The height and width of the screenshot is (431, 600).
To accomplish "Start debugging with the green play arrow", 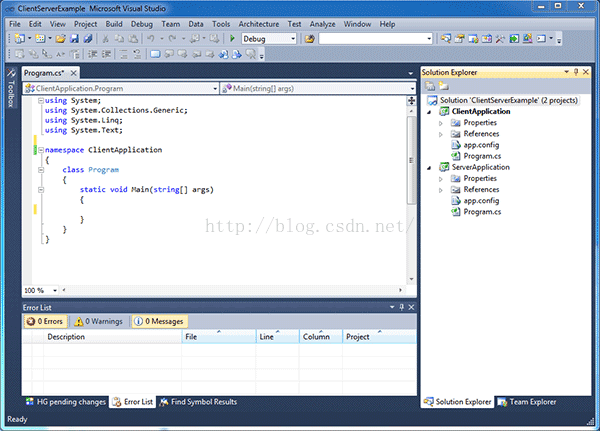I will pyautogui.click(x=232, y=39).
